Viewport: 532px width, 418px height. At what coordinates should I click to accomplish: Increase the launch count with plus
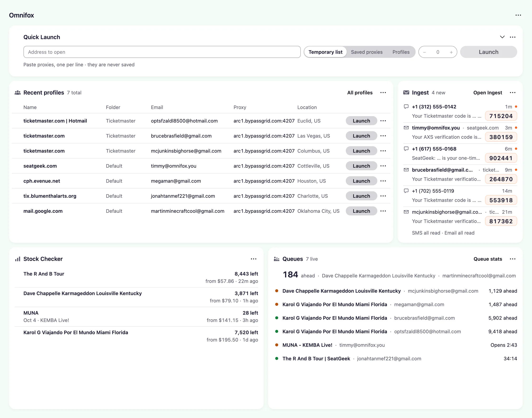tap(451, 52)
